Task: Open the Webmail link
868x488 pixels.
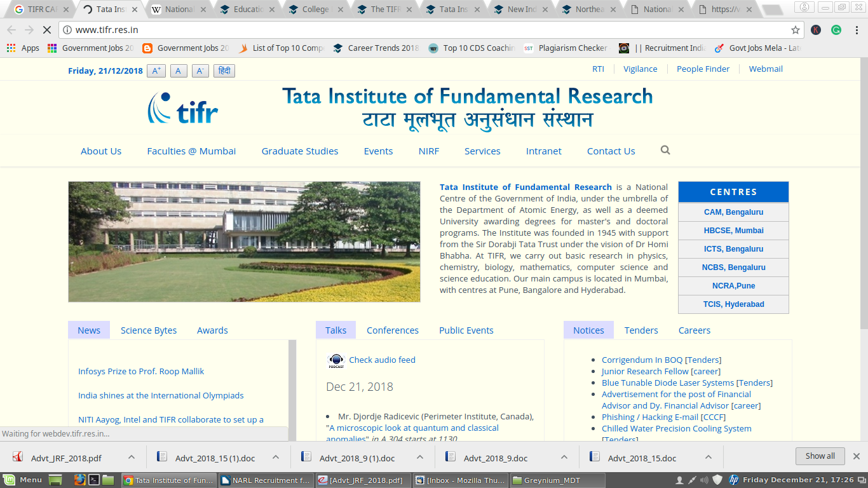Action: pos(766,69)
